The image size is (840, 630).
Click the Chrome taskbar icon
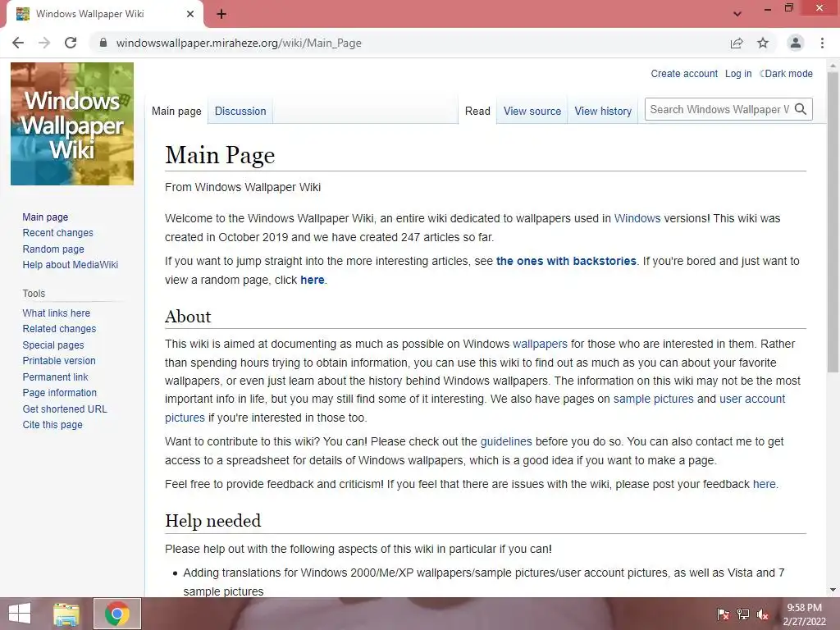click(x=117, y=614)
